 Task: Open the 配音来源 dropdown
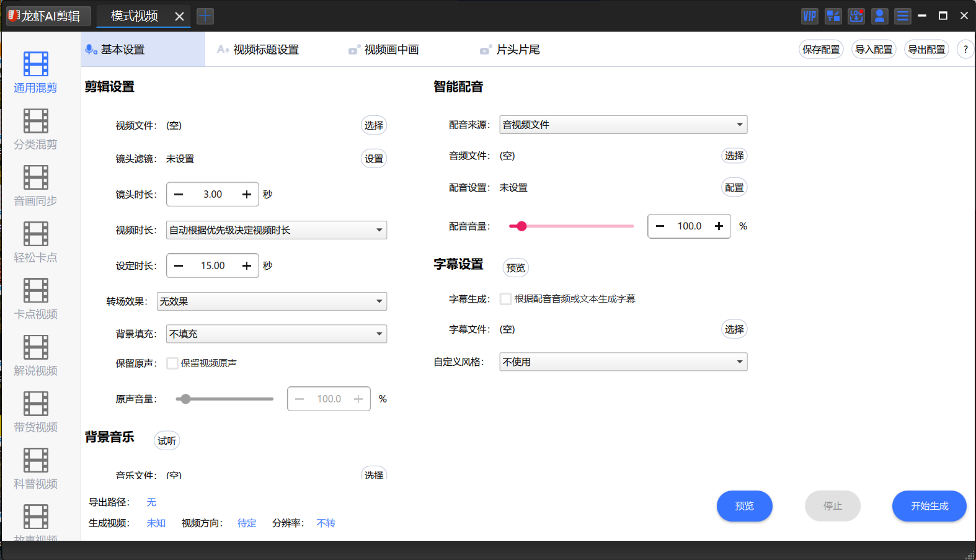point(623,125)
